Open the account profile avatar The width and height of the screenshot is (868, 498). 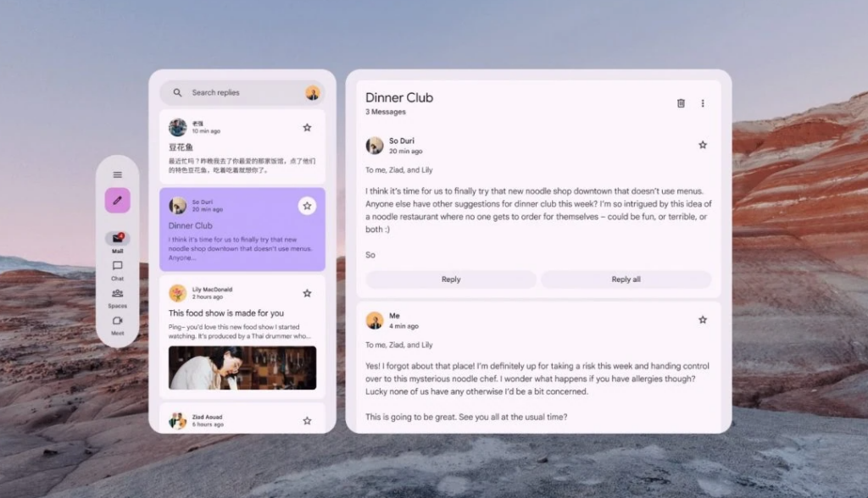tap(312, 93)
